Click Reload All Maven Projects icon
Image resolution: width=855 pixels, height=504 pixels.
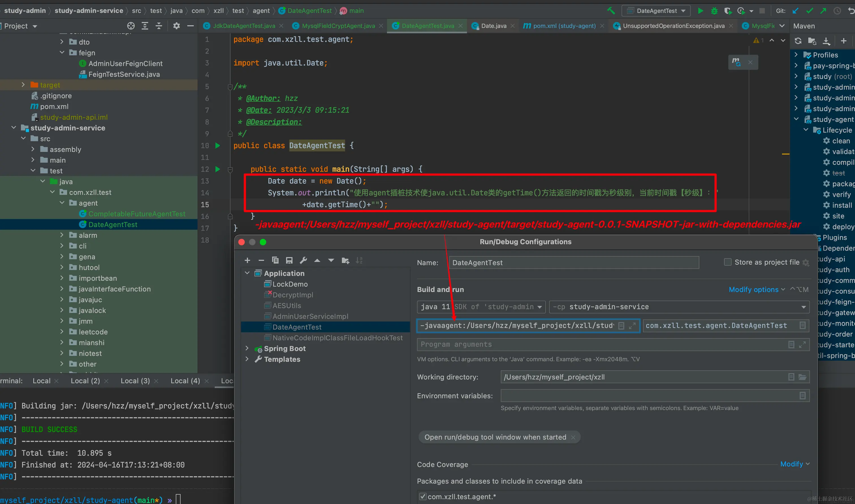click(x=798, y=41)
